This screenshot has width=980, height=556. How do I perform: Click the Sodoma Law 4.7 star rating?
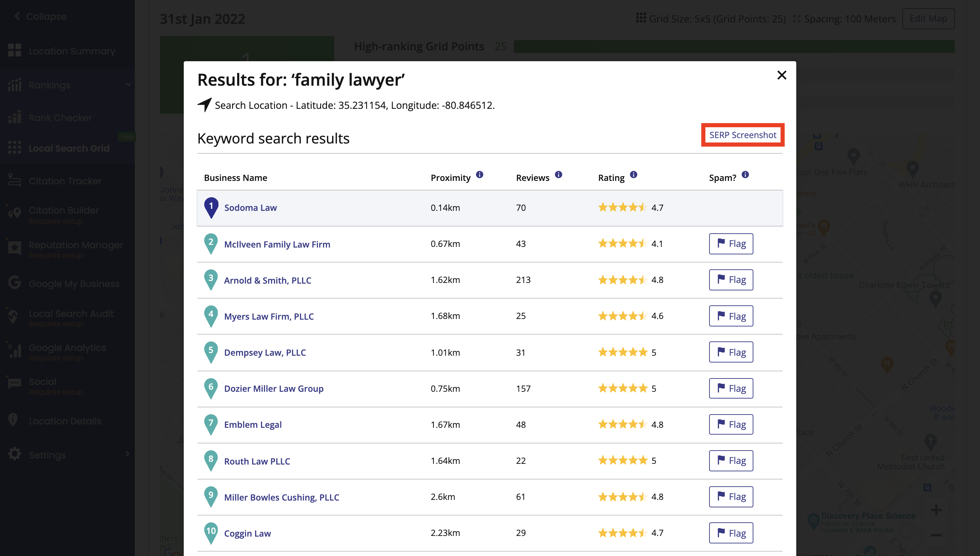click(x=631, y=207)
